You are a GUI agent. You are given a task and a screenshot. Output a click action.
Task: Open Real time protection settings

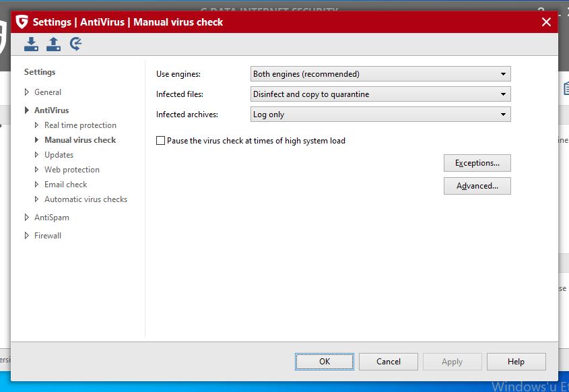click(x=81, y=125)
